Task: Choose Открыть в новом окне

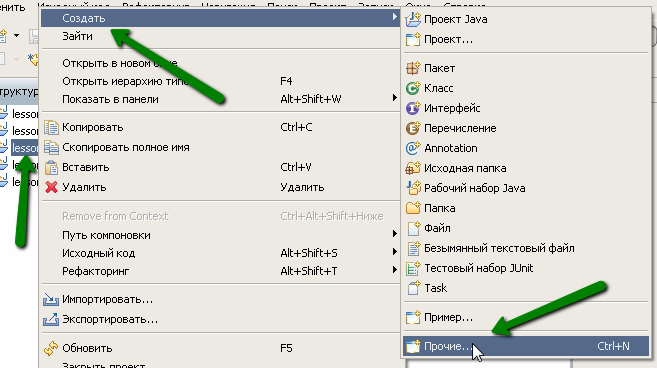Action: pos(220,63)
